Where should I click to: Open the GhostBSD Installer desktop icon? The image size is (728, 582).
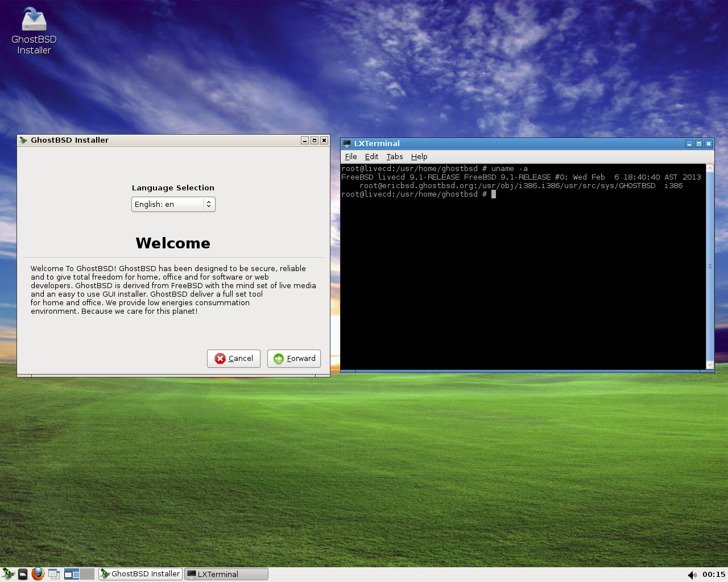34,31
